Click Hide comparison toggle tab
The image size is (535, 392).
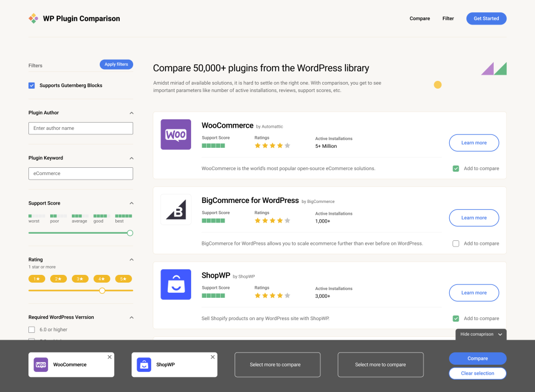481,335
